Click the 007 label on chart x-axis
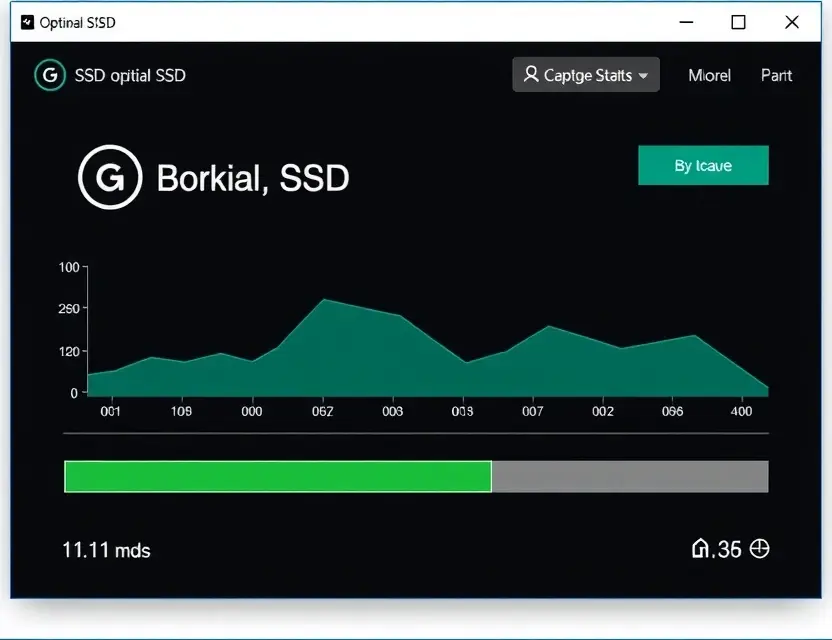Screen dimensions: 832x640 [532, 411]
